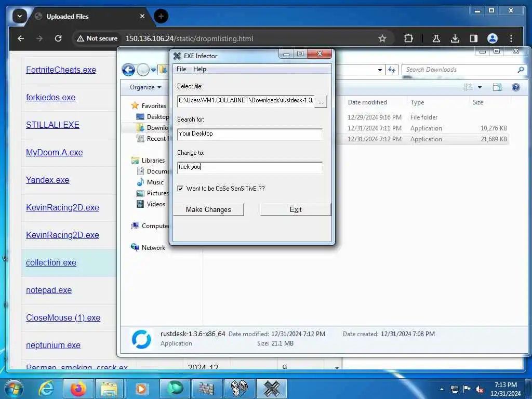The image size is (532, 399).
Task: Open the browser profile avatar
Action: (493, 38)
